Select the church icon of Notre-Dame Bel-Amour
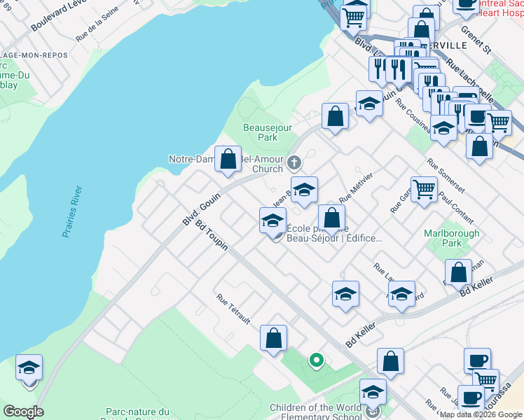Viewport: 524px width, 420px height. click(294, 163)
